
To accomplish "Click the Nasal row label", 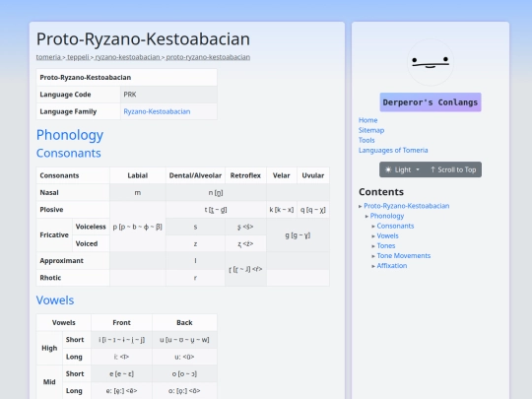I will [73, 192].
